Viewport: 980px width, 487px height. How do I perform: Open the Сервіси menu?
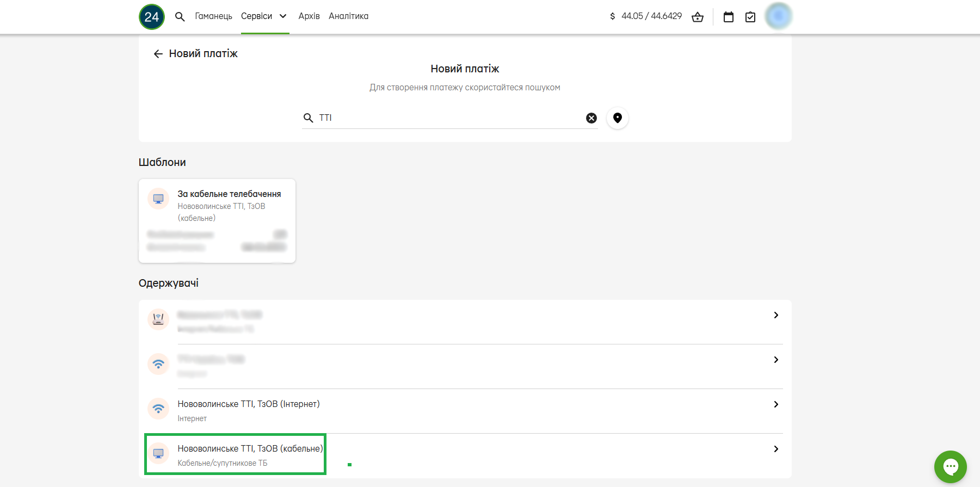257,16
